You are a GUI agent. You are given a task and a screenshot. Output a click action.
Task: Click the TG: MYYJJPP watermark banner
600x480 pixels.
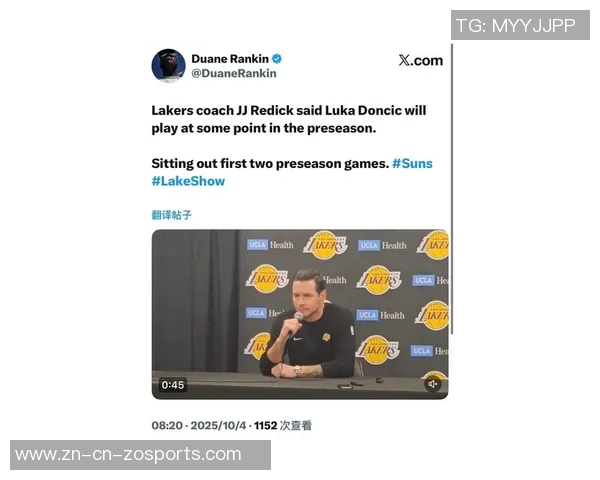520,25
